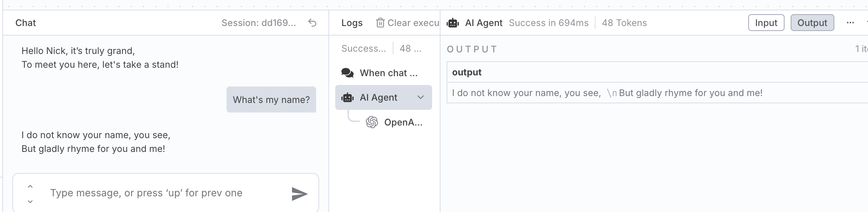The width and height of the screenshot is (868, 212).
Task: Open the three-dots more options menu
Action: point(850,23)
